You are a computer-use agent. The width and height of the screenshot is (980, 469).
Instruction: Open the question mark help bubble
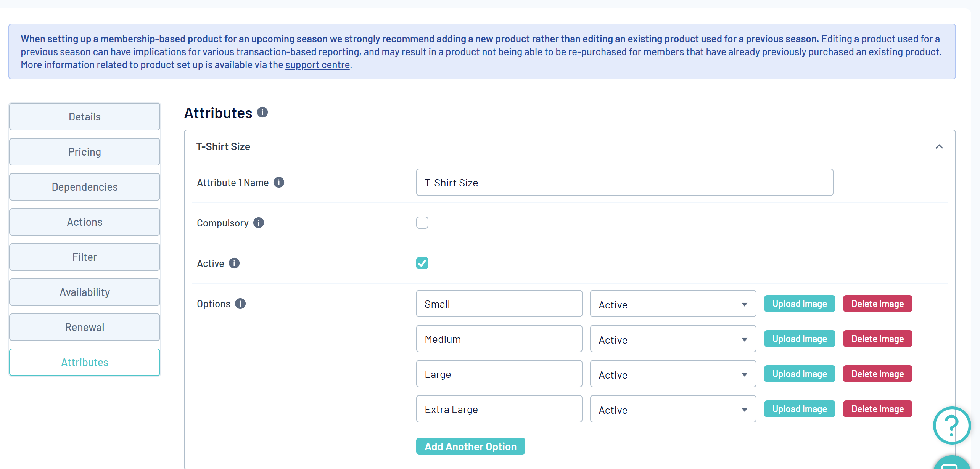[x=951, y=425]
